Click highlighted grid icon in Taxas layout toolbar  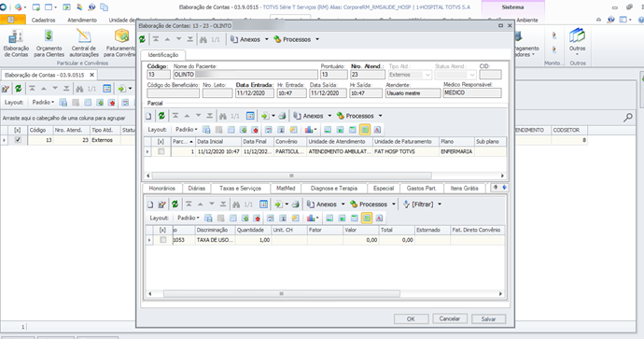coord(367,219)
